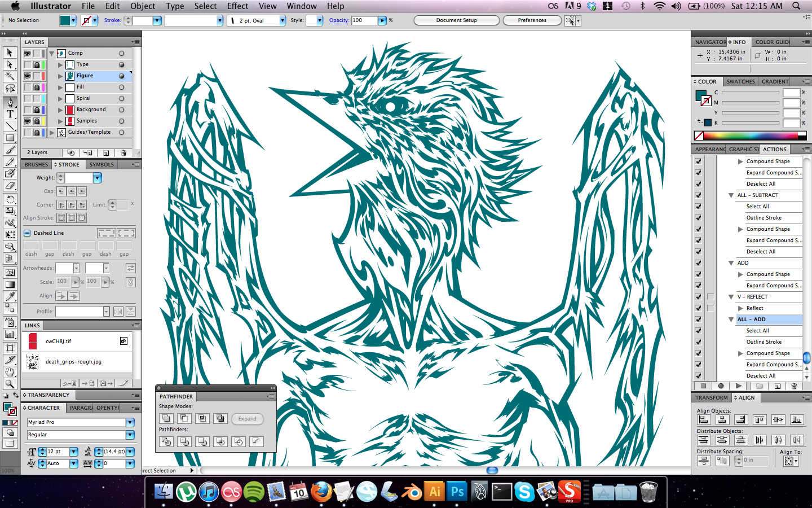Collapse the ALL - SUBTRACT action set
Screen dimensions: 812x508
731,195
